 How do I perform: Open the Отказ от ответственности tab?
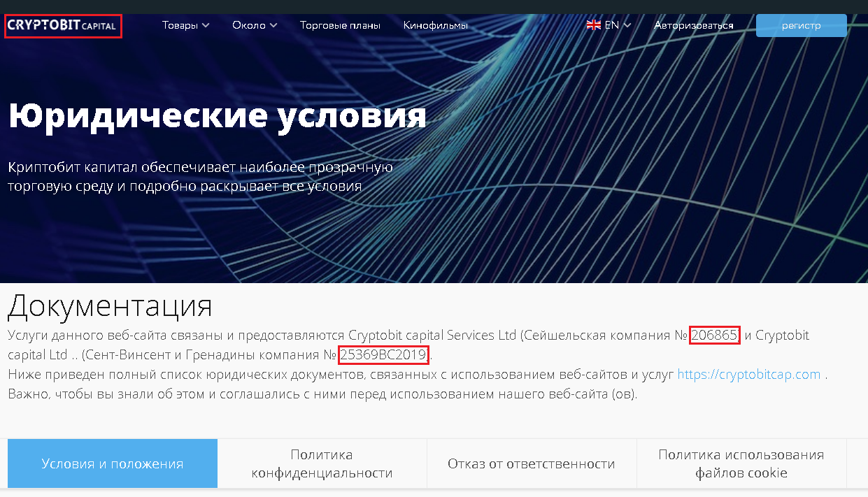click(532, 463)
